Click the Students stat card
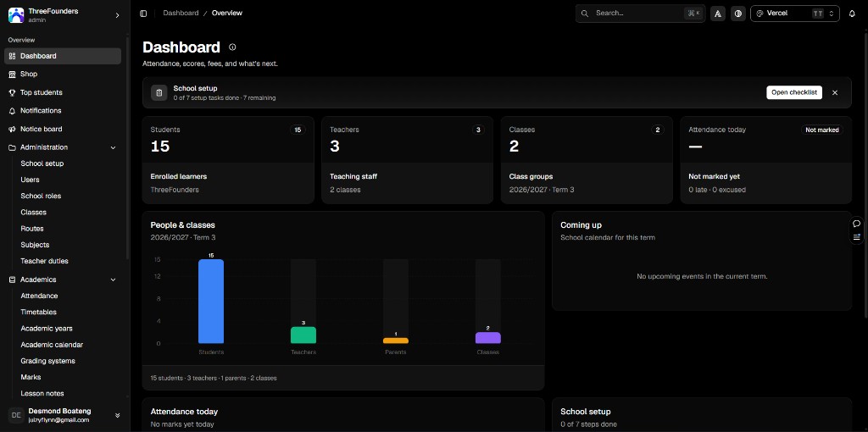The width and height of the screenshot is (868, 432). pyautogui.click(x=228, y=160)
